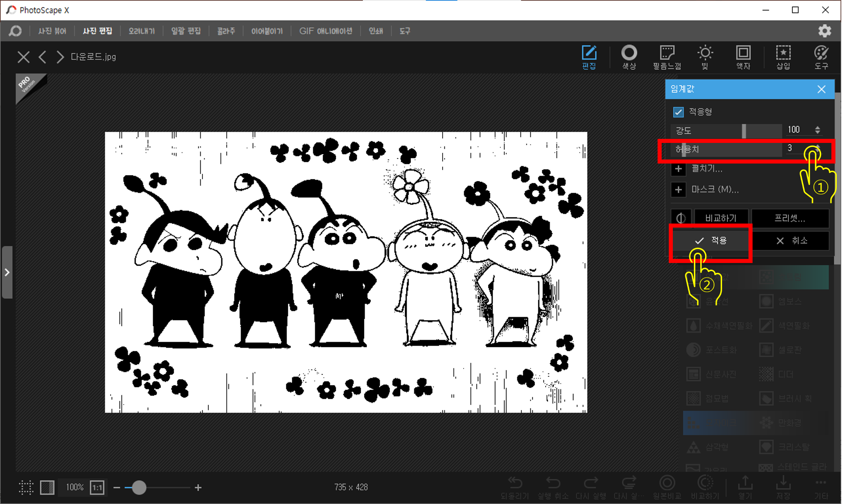Click the 735 x 428 image dimensions text

tap(351, 487)
